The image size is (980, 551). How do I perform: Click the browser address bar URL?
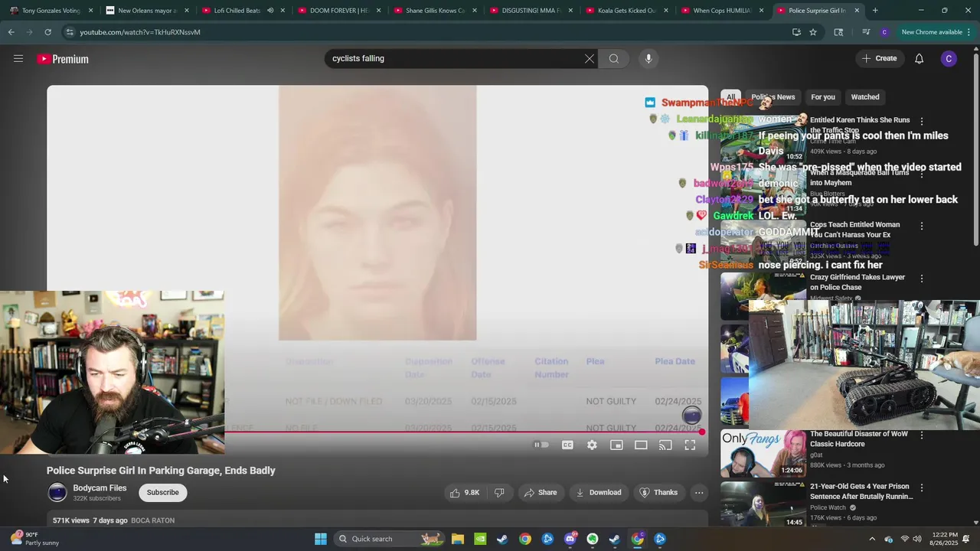140,32
